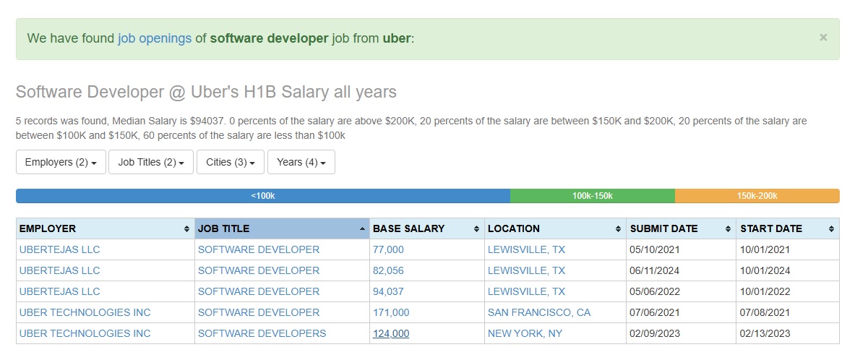
Task: Select submit date 05/06/2022 cell
Action: pyautogui.click(x=681, y=291)
